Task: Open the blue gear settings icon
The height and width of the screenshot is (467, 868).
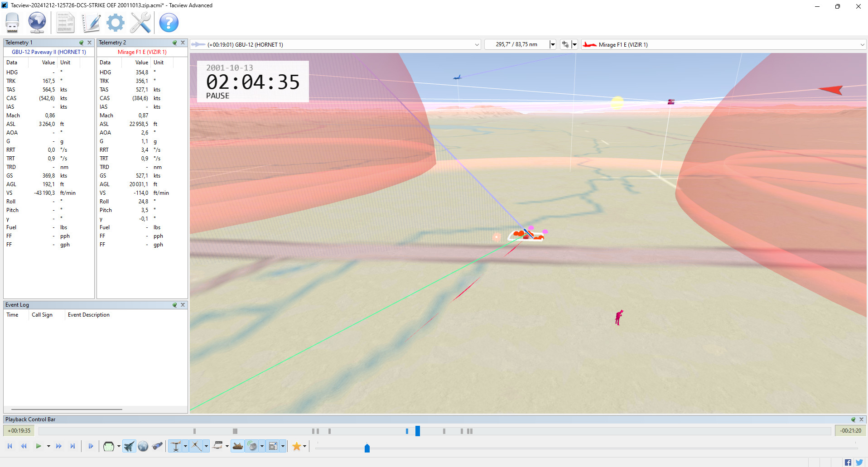Action: (116, 23)
